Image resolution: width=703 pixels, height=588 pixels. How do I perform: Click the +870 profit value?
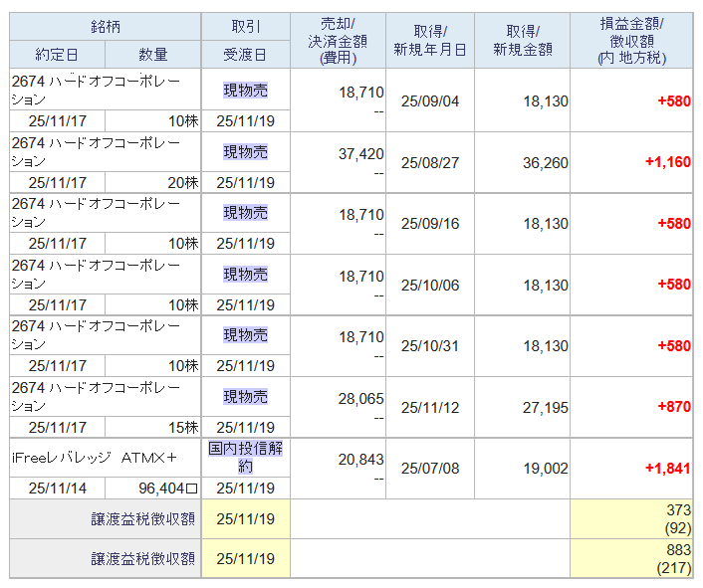674,407
